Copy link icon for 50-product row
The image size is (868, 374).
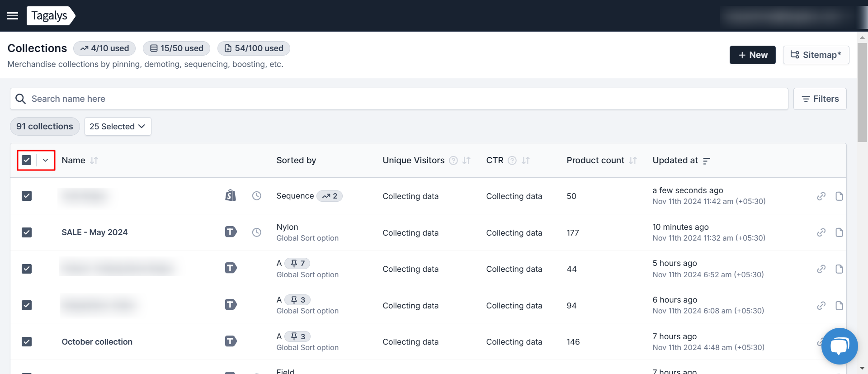pos(821,196)
